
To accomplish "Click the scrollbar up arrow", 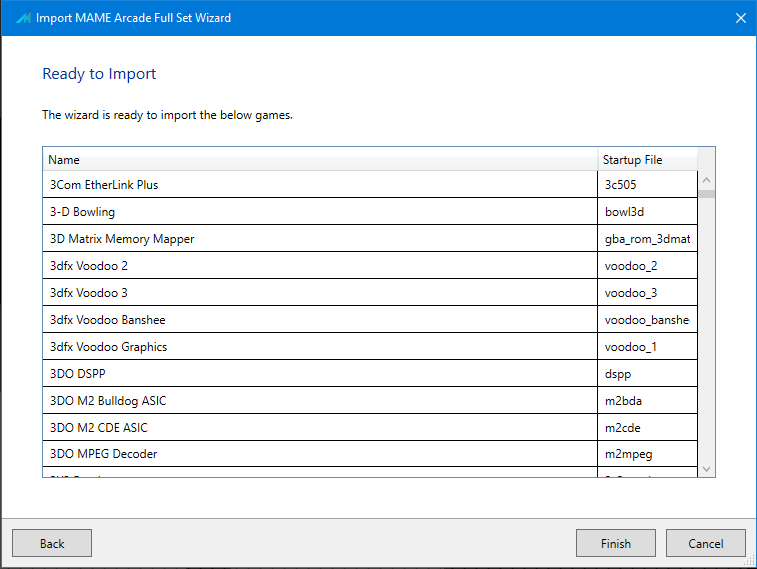I will [x=706, y=180].
